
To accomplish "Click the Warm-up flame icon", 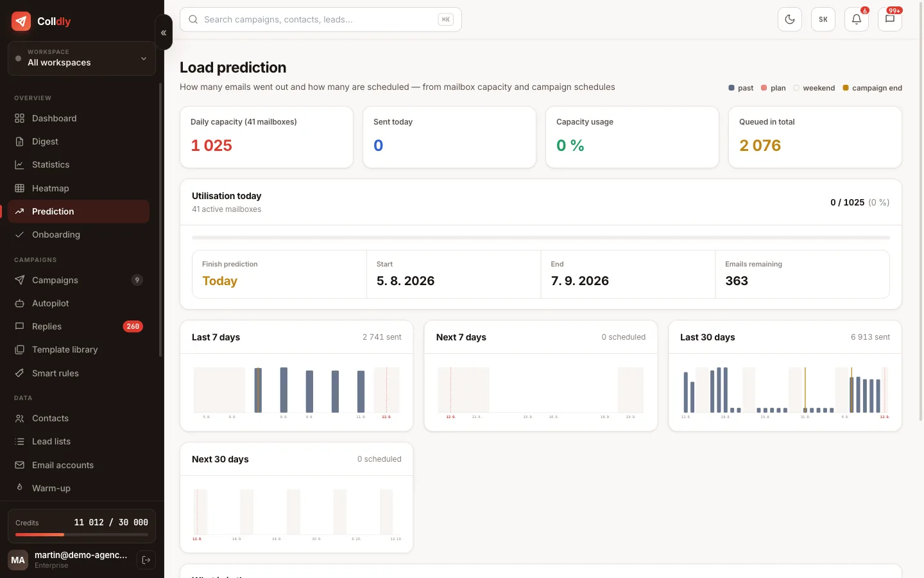I will (19, 487).
